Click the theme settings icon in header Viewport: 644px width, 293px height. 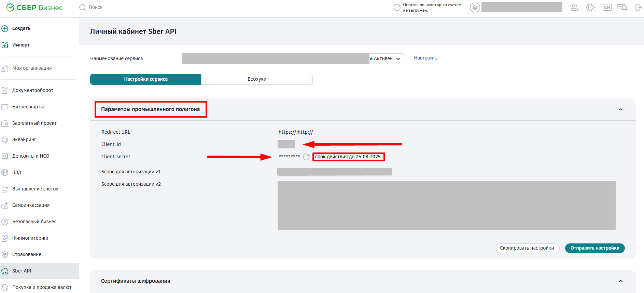(591, 8)
